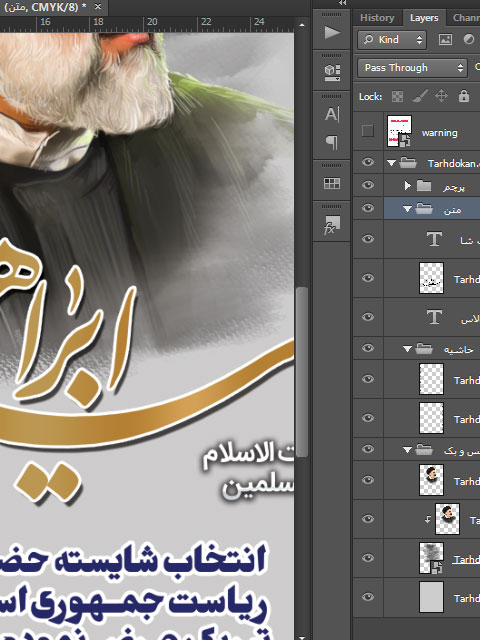Hide the bottom gray Tarhd layer
The image size is (480, 640).
[x=368, y=597]
